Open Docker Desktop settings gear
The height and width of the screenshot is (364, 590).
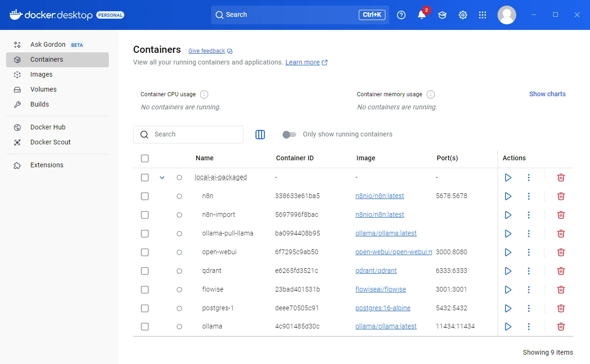(462, 15)
